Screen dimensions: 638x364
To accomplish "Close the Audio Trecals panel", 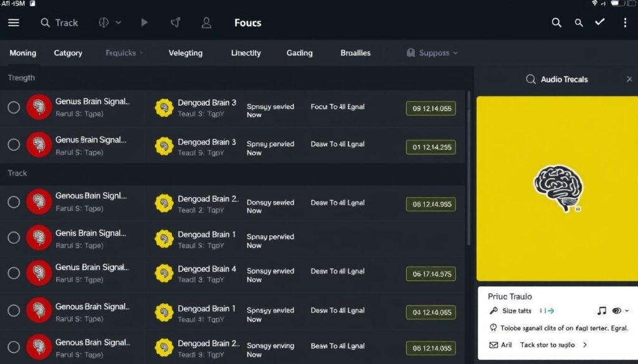I will pos(629,79).
